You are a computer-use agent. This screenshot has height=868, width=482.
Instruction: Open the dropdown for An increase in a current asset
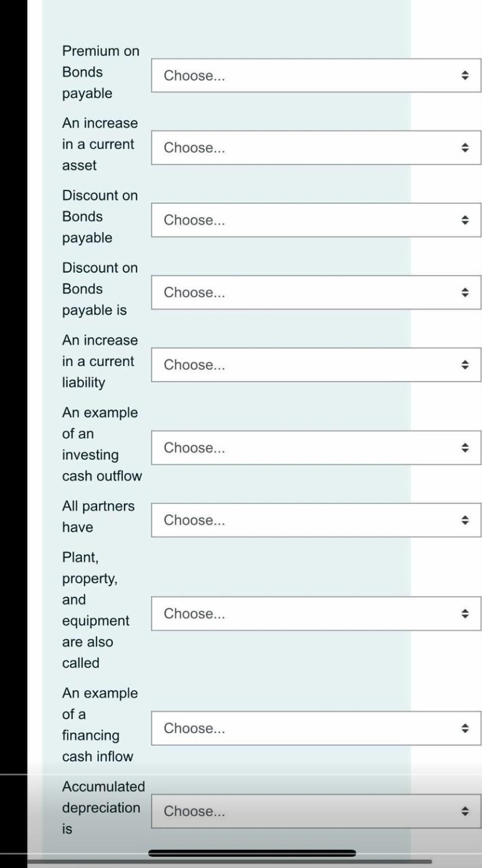(x=314, y=147)
